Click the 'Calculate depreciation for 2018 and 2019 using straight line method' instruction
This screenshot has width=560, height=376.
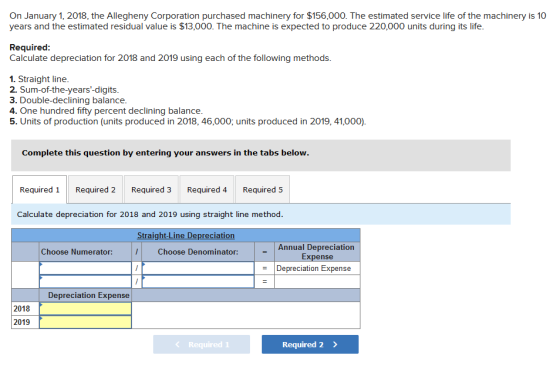(x=150, y=214)
